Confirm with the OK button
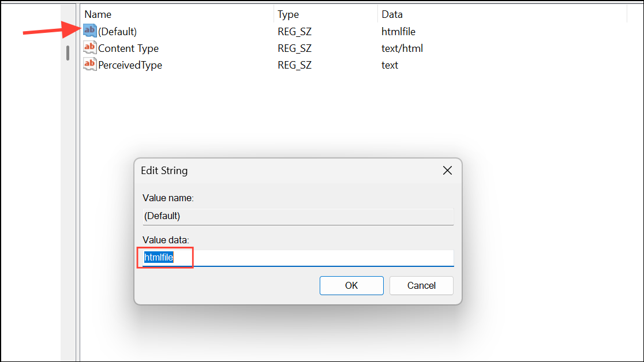Image resolution: width=644 pixels, height=362 pixels. (351, 286)
